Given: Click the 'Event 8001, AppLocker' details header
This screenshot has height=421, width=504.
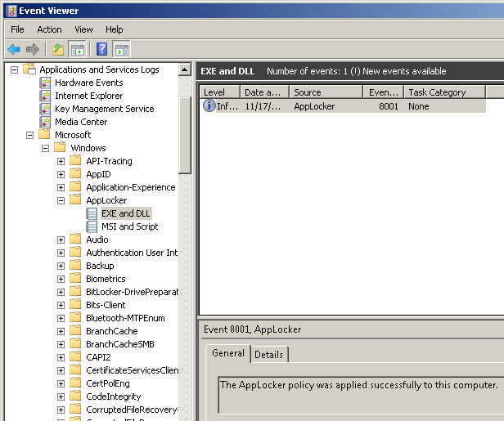Looking at the screenshot, I should [x=252, y=329].
